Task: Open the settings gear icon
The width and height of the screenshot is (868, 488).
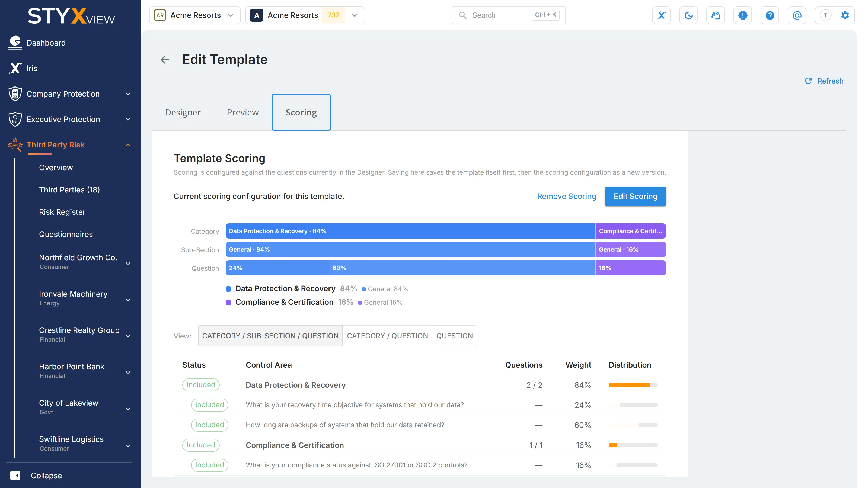Action: pos(845,15)
